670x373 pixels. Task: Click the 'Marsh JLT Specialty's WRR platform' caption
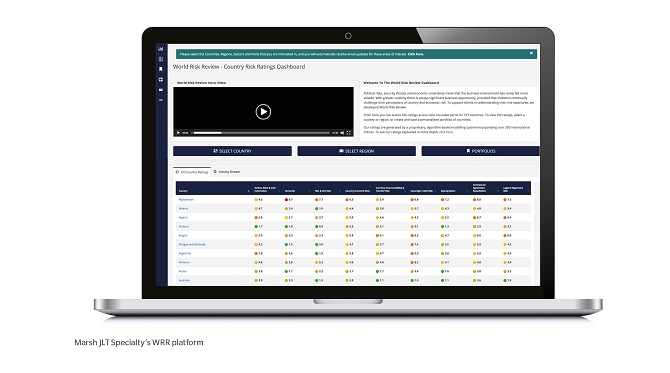coord(139,342)
